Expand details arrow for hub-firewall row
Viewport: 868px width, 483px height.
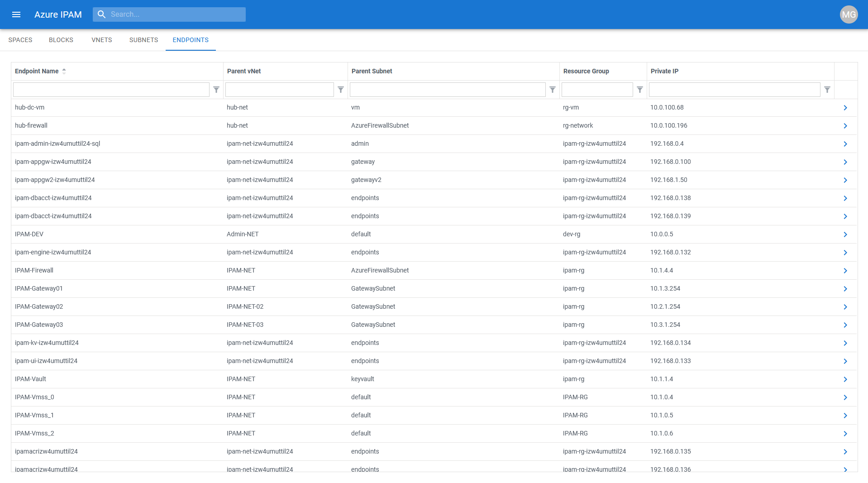point(845,126)
